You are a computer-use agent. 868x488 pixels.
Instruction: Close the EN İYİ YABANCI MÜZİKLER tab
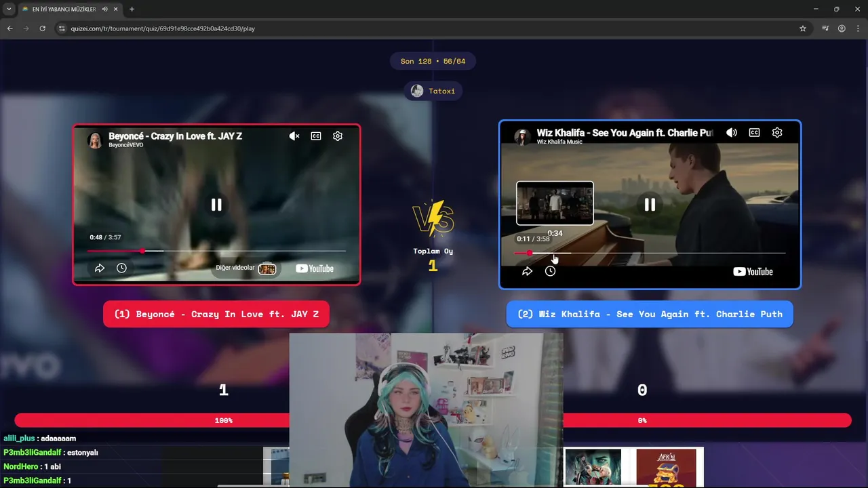coord(117,9)
